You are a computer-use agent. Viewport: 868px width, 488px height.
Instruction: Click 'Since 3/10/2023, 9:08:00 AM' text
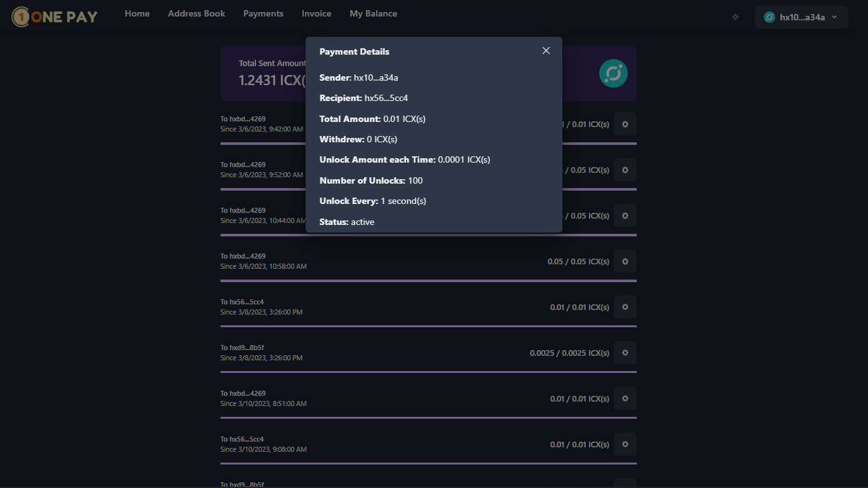click(264, 449)
